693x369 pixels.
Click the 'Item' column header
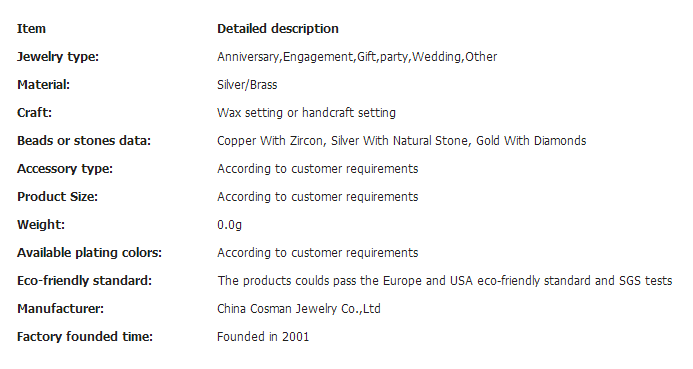coord(31,29)
